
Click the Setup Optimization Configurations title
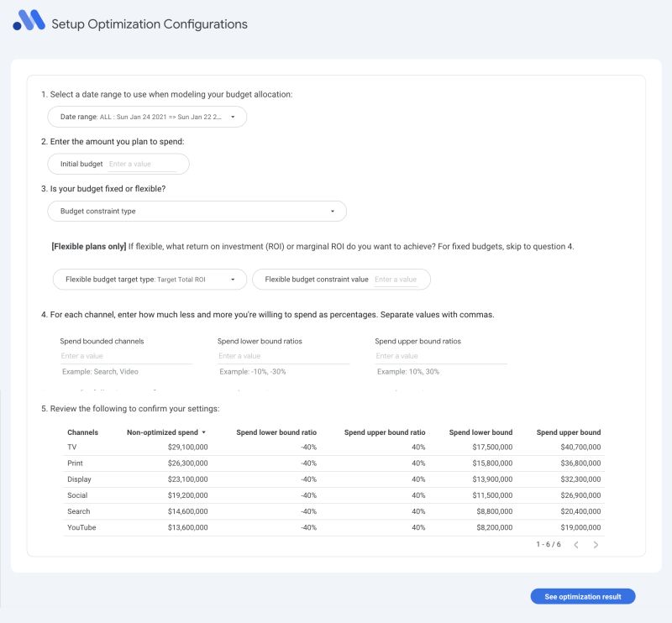tap(147, 24)
